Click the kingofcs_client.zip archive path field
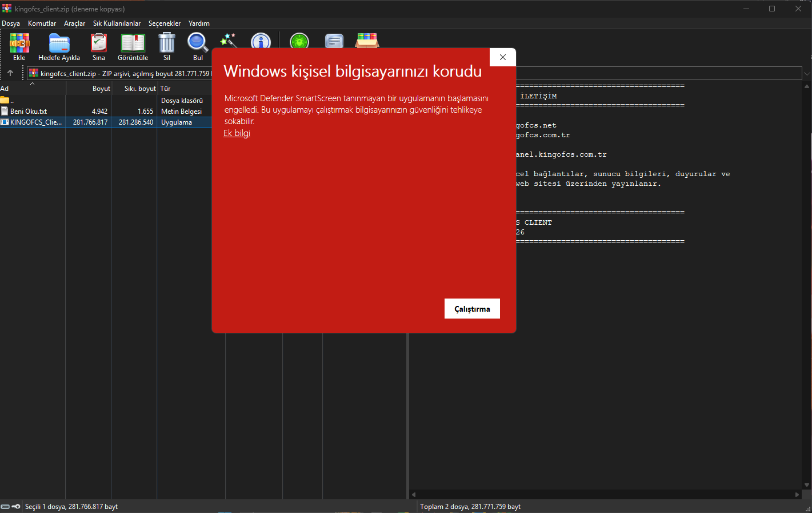The height and width of the screenshot is (513, 812). pyautogui.click(x=119, y=73)
